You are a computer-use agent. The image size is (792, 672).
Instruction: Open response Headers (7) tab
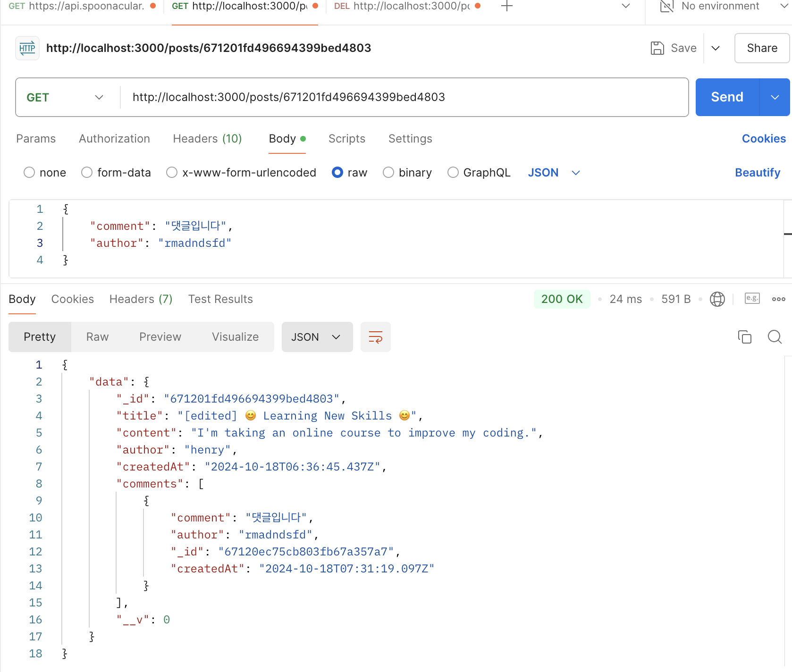(x=141, y=299)
